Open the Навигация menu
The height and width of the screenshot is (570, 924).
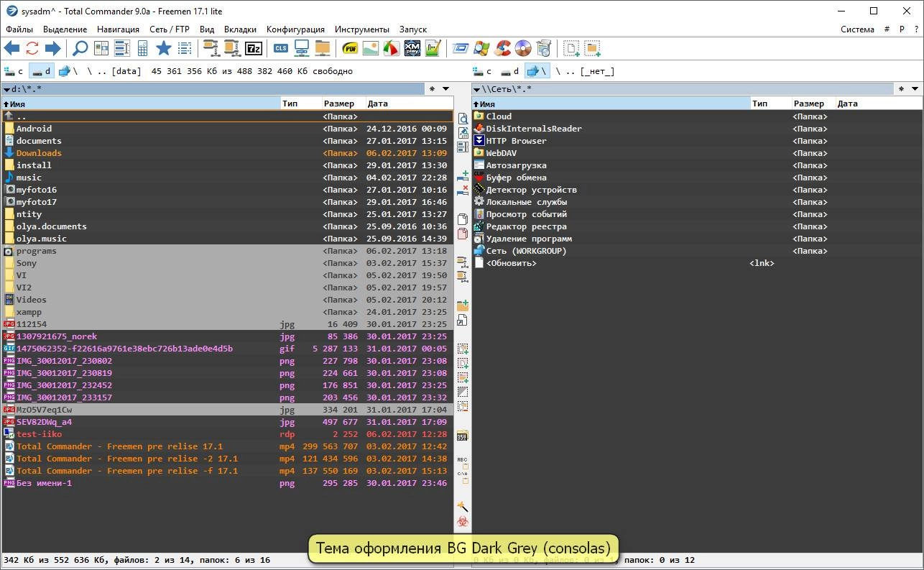(x=119, y=29)
